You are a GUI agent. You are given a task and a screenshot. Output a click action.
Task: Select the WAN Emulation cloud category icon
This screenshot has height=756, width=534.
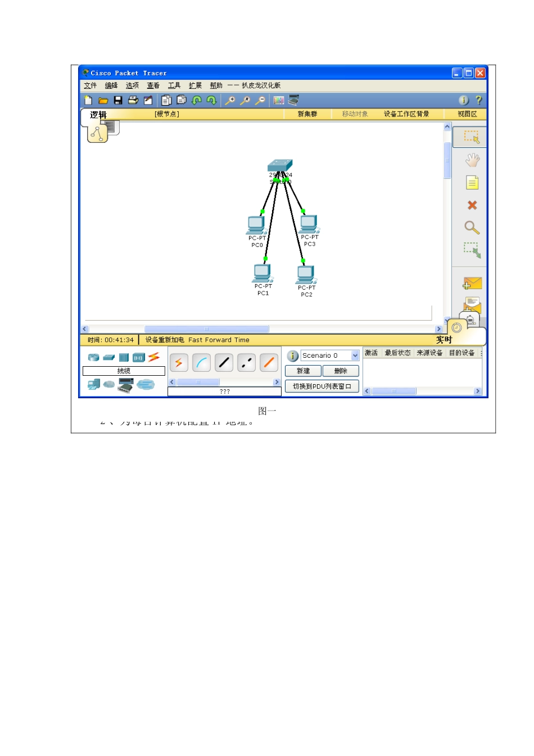[109, 384]
